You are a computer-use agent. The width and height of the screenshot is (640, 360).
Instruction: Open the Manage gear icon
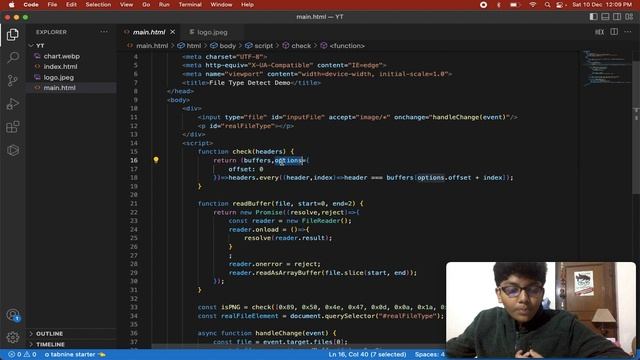13,338
